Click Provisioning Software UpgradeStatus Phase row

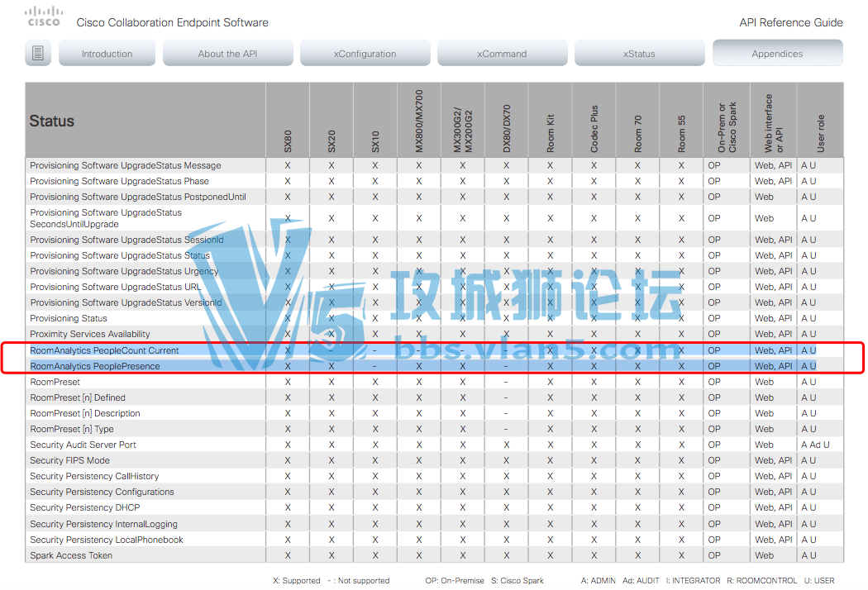tap(435, 181)
